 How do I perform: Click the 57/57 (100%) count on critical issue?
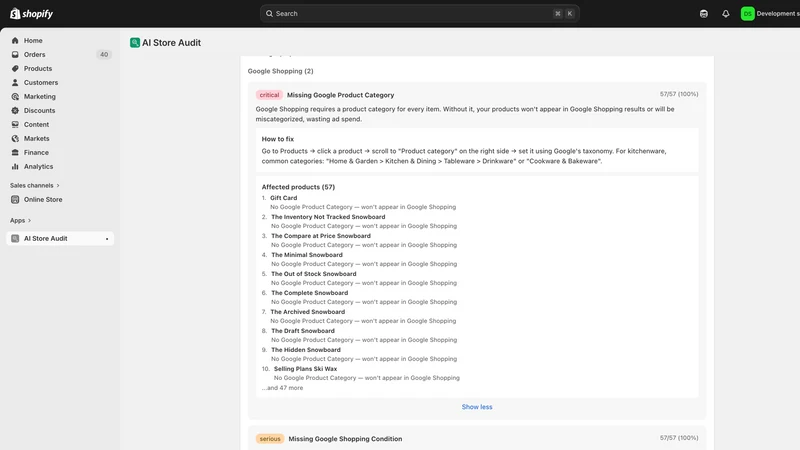point(679,94)
